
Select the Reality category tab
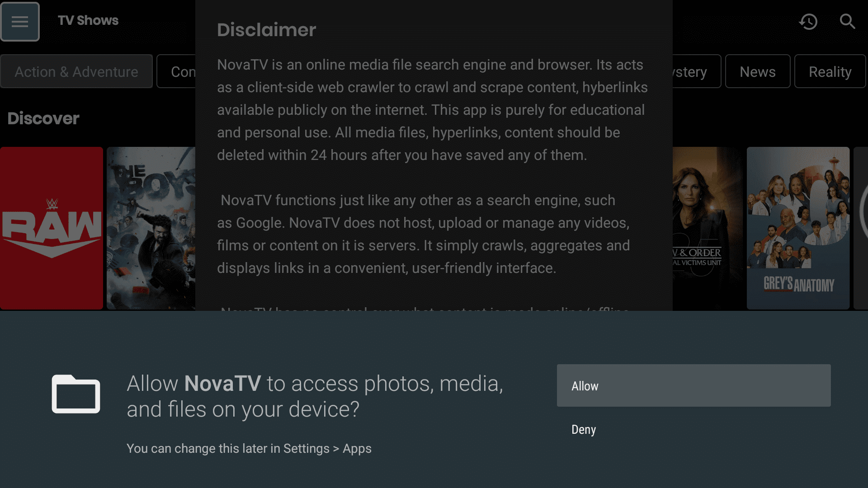[x=830, y=71]
